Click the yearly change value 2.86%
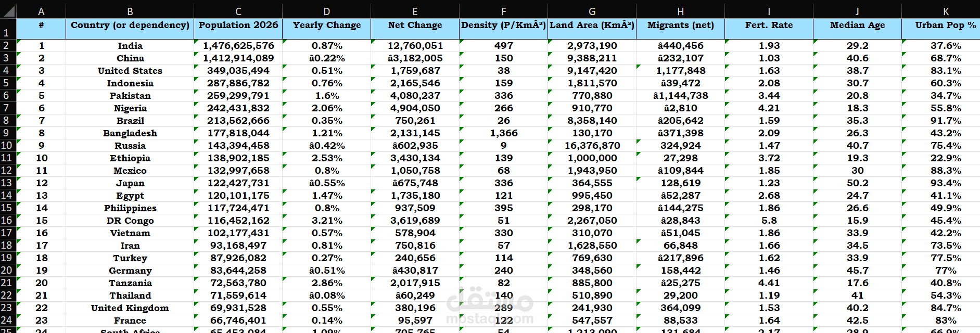The height and width of the screenshot is (333, 980). pos(326,283)
